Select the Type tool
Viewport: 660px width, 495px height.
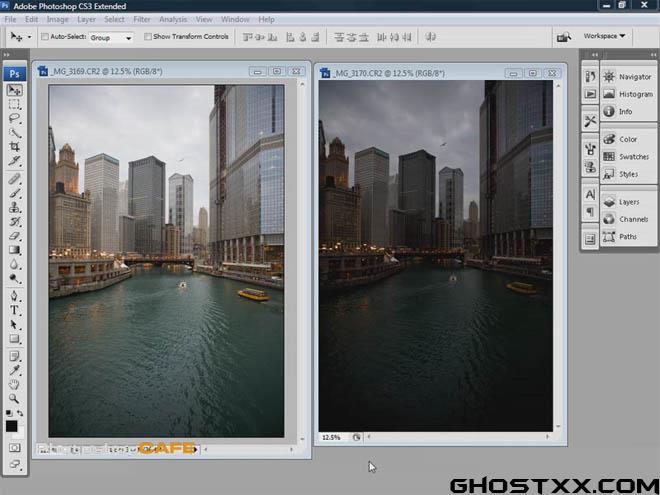click(x=14, y=311)
